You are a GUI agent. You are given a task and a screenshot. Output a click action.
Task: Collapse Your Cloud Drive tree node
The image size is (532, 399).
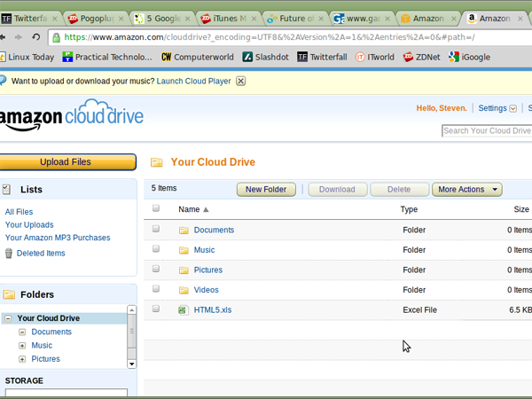(8, 318)
